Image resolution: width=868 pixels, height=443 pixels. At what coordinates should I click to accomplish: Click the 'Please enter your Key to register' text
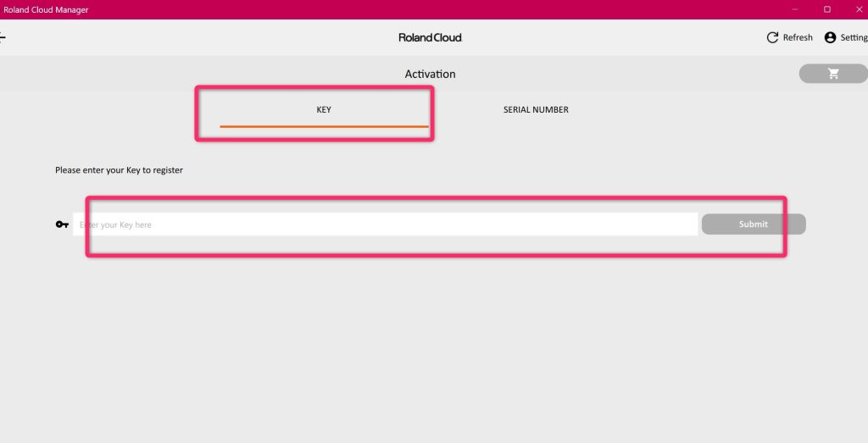(119, 170)
